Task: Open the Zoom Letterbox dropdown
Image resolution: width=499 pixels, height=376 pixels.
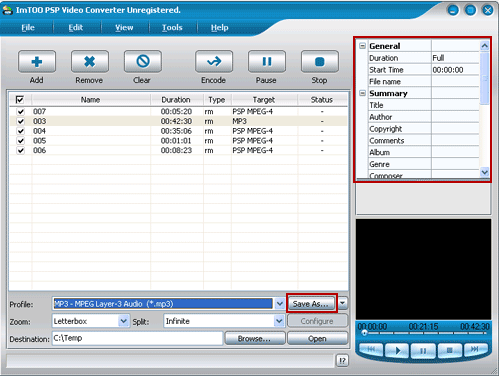Action: pos(124,321)
